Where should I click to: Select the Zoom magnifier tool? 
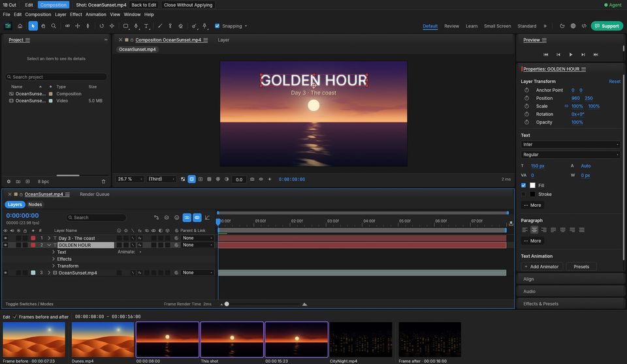click(x=54, y=26)
